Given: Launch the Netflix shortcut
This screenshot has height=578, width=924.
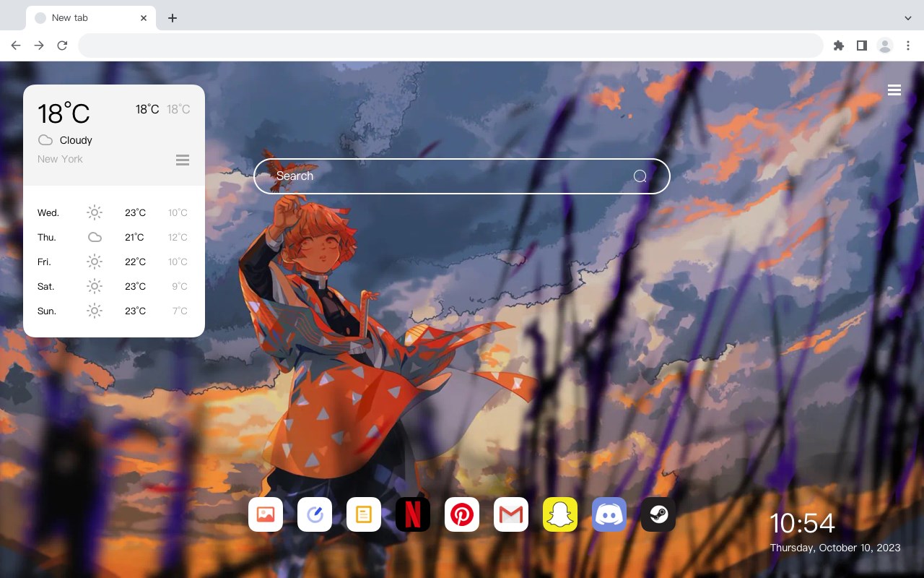Looking at the screenshot, I should pyautogui.click(x=413, y=514).
